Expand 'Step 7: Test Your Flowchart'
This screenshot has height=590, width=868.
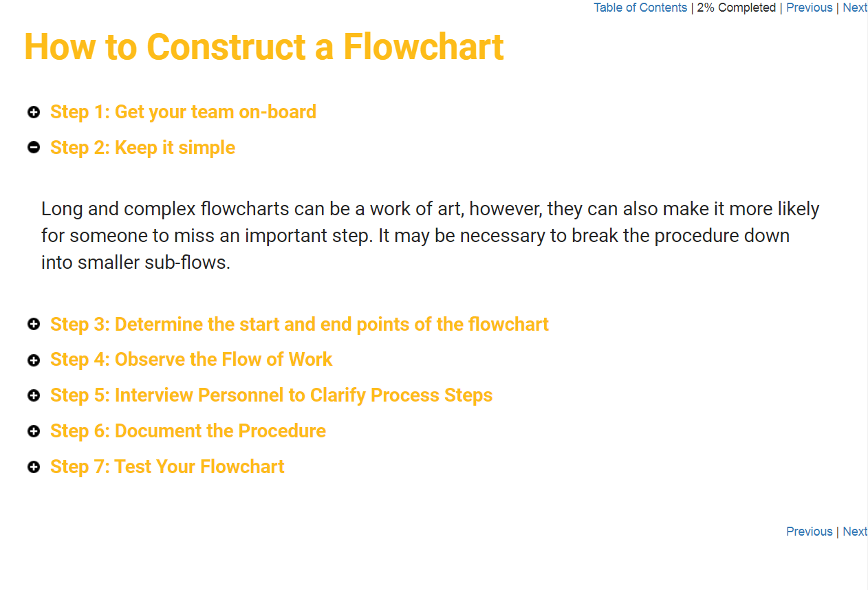[167, 466]
